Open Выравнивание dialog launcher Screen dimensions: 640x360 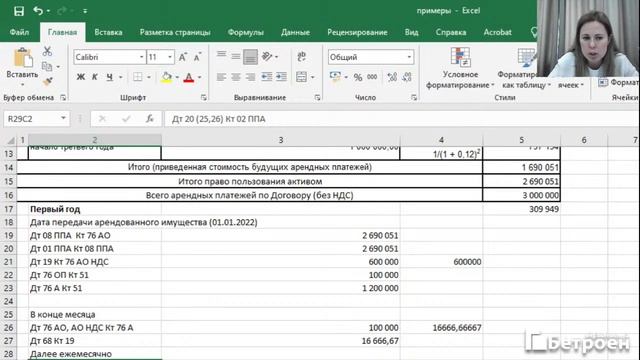pyautogui.click(x=317, y=98)
